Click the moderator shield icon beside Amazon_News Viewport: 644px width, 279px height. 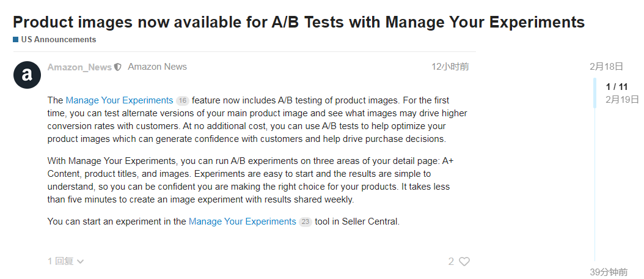click(x=118, y=67)
